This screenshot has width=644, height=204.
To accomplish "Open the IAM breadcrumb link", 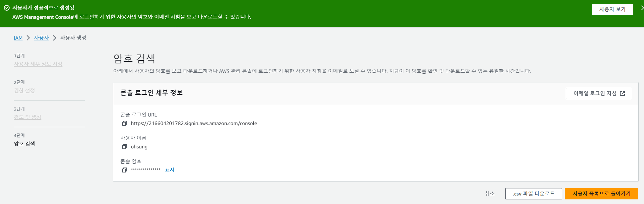I will [x=18, y=38].
